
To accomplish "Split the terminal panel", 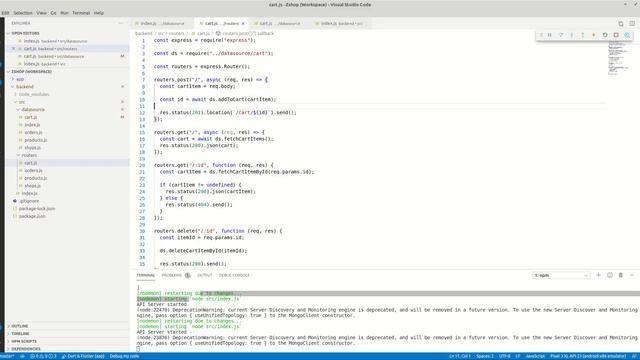I will (610, 275).
